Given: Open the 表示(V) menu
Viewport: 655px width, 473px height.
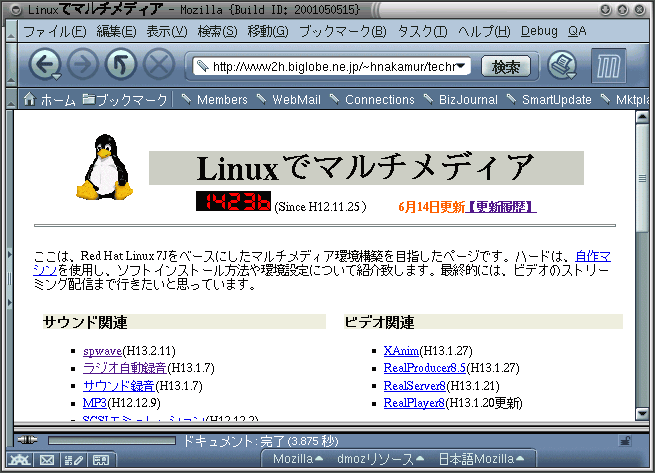Looking at the screenshot, I should pos(167,31).
